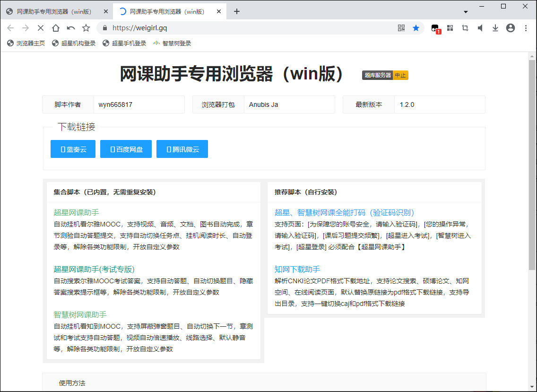Click the 最新版本 label
The height and width of the screenshot is (392, 537).
(x=369, y=105)
